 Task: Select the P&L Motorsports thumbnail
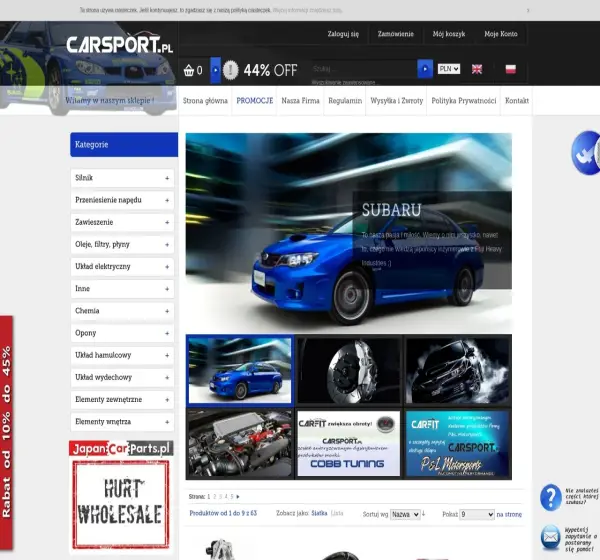pos(458,444)
